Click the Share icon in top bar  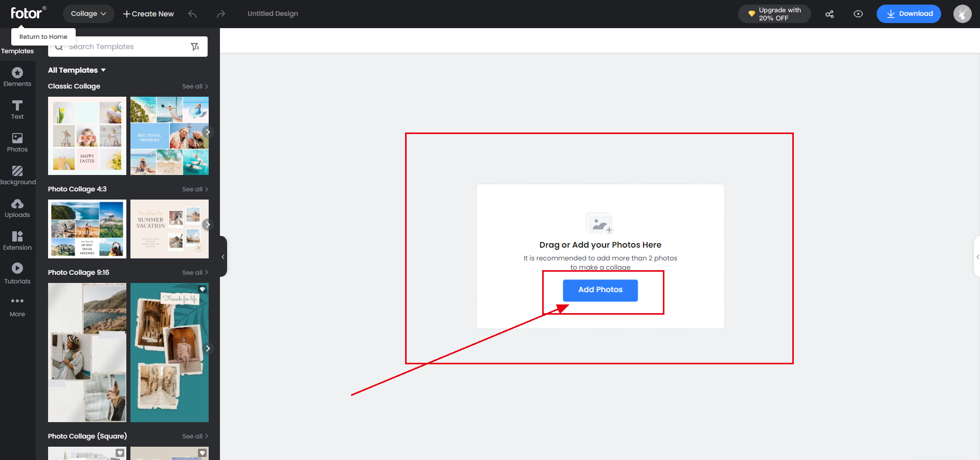830,14
